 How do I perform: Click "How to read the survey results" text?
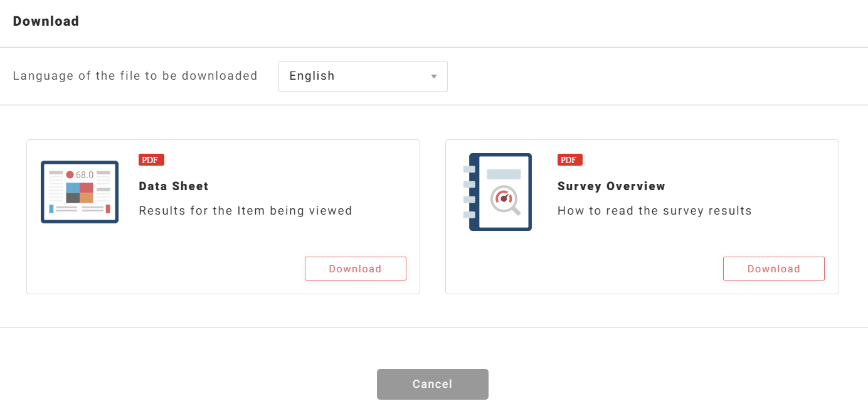pos(654,211)
